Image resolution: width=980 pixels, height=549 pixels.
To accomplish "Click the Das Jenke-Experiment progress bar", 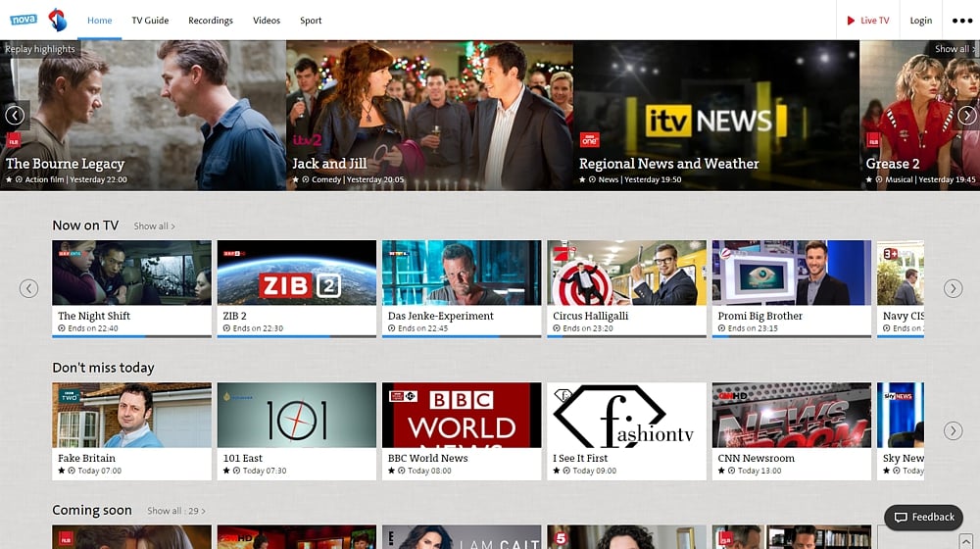I will coord(462,336).
